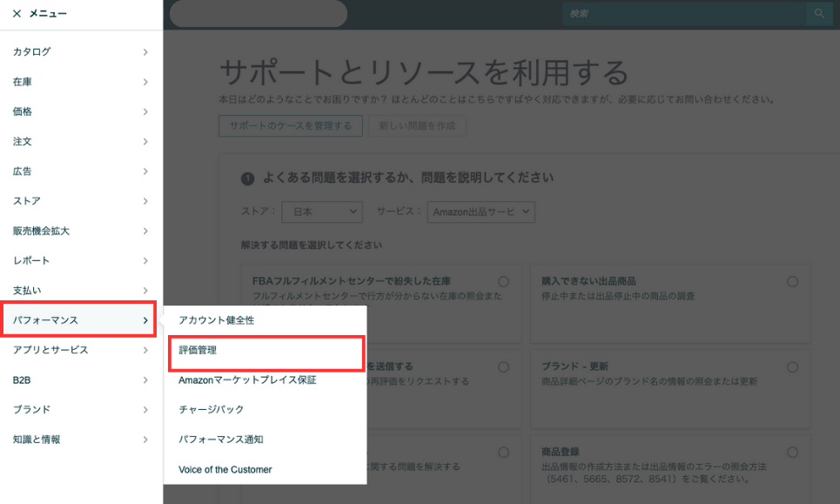This screenshot has height=504, width=840.
Task: Open the サービス dropdown for Amazon出品サービス
Action: 480,212
